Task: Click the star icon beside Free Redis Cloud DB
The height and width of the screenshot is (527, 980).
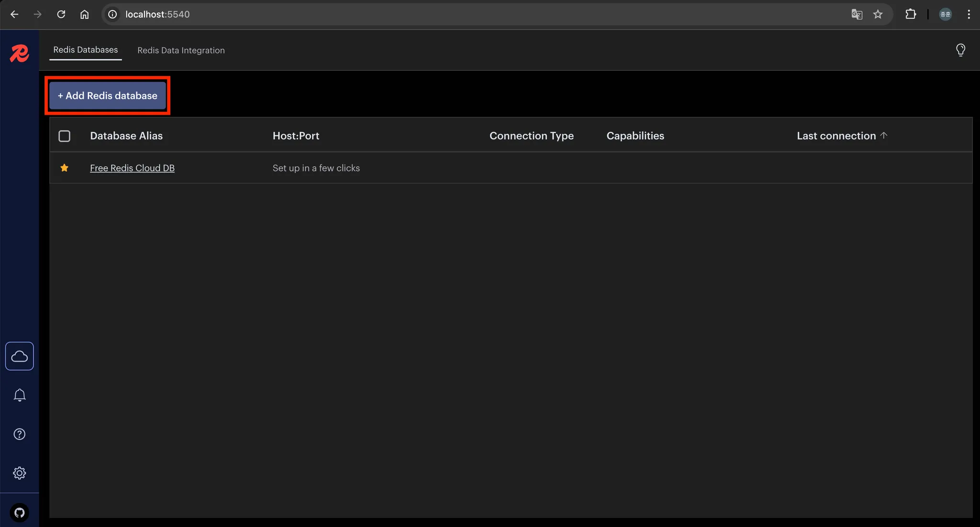Action: tap(64, 168)
